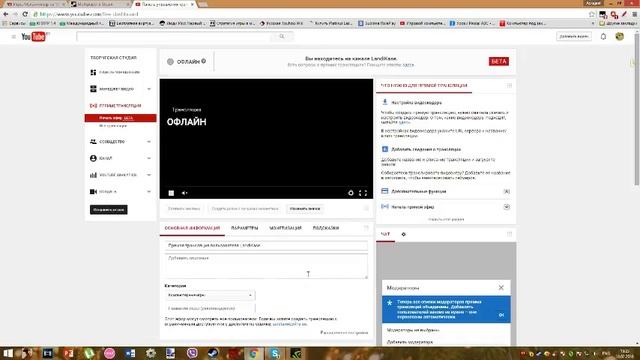Confirm OK on blue moderators notice
The width and height of the screenshot is (640, 360).
pyautogui.click(x=501, y=315)
